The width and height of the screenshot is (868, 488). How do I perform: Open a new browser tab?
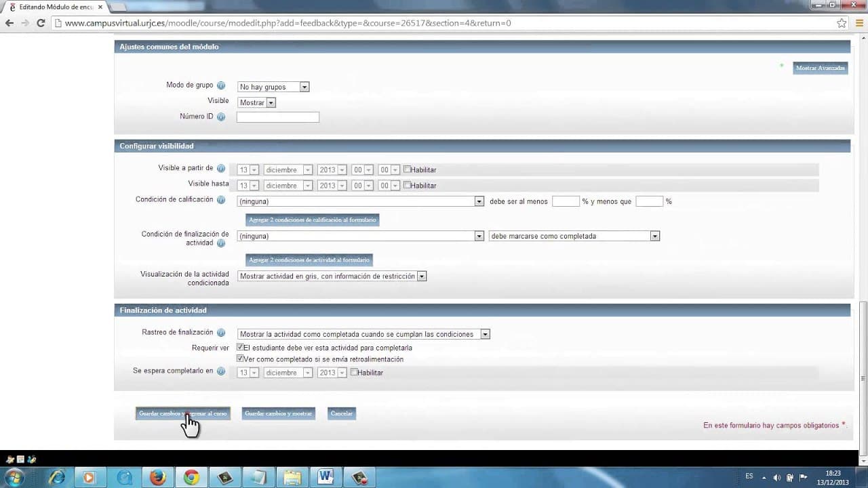(x=117, y=6)
